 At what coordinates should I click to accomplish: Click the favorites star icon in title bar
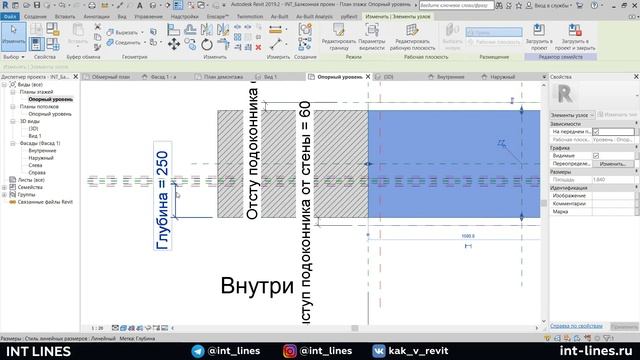(518, 5)
